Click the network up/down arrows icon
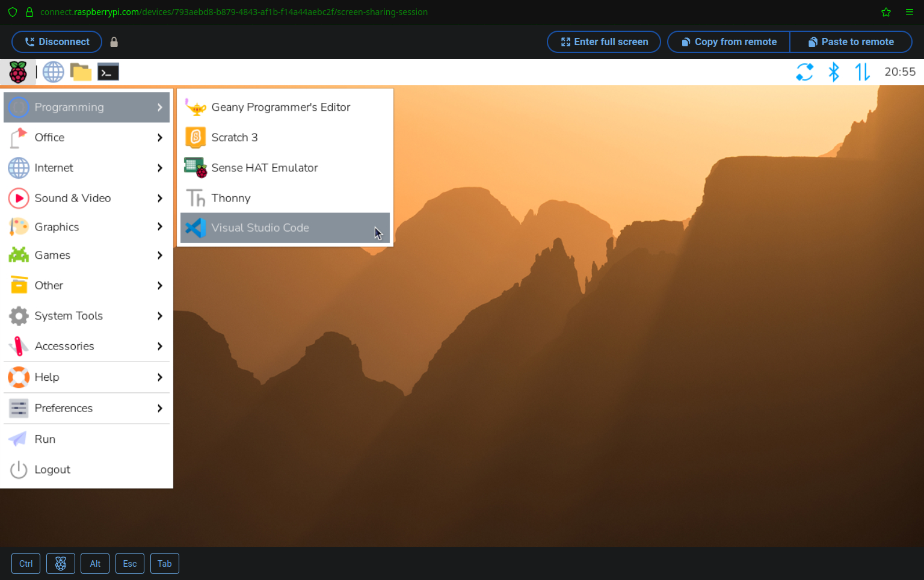 pos(862,72)
